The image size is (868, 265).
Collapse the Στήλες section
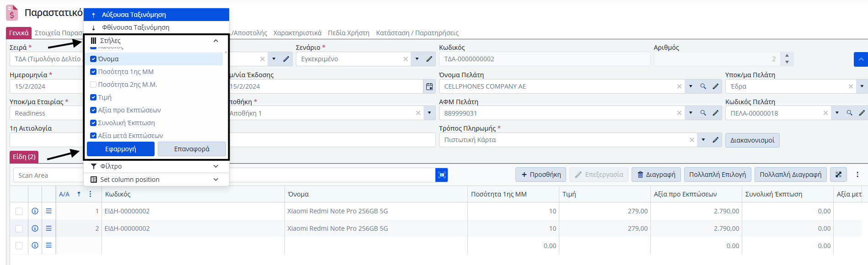click(x=216, y=41)
